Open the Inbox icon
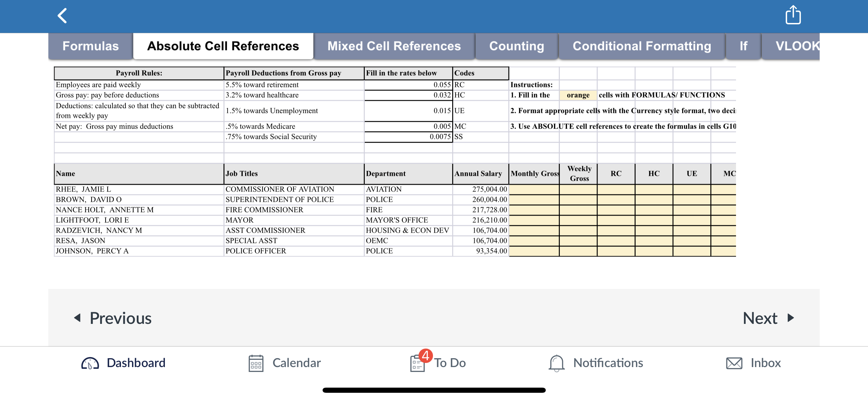 (x=752, y=362)
